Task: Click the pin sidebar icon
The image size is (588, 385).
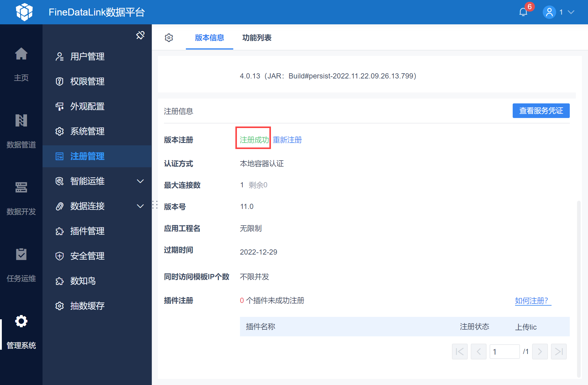Action: [x=140, y=35]
